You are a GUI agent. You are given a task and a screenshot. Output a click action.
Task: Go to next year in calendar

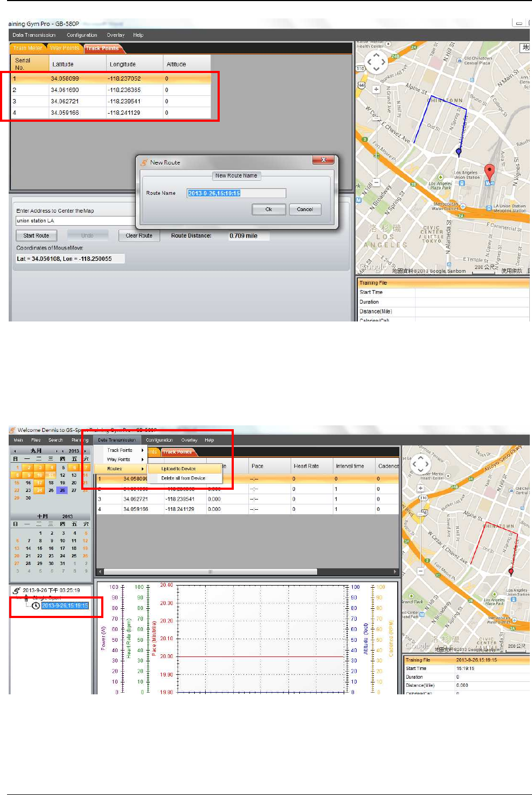point(85,451)
